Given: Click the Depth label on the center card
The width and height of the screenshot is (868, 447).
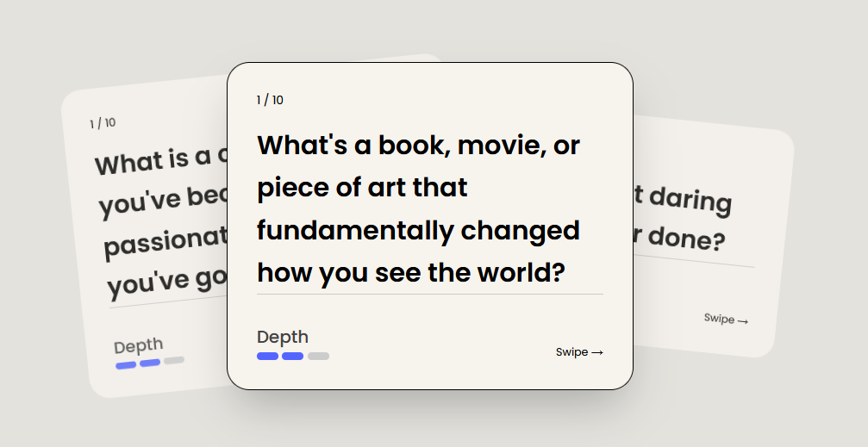Looking at the screenshot, I should click(283, 337).
